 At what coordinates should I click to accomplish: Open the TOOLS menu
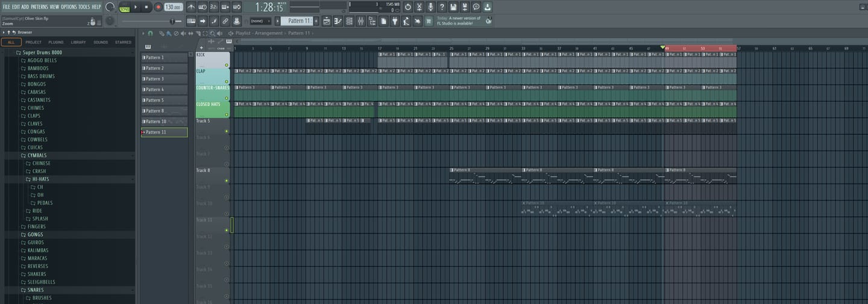pos(84,7)
